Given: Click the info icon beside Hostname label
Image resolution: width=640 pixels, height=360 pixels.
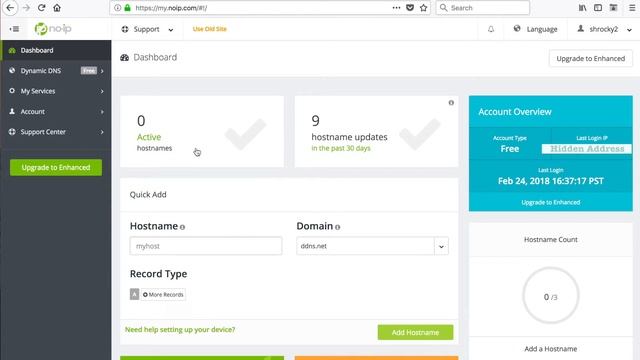Looking at the screenshot, I should (182, 227).
